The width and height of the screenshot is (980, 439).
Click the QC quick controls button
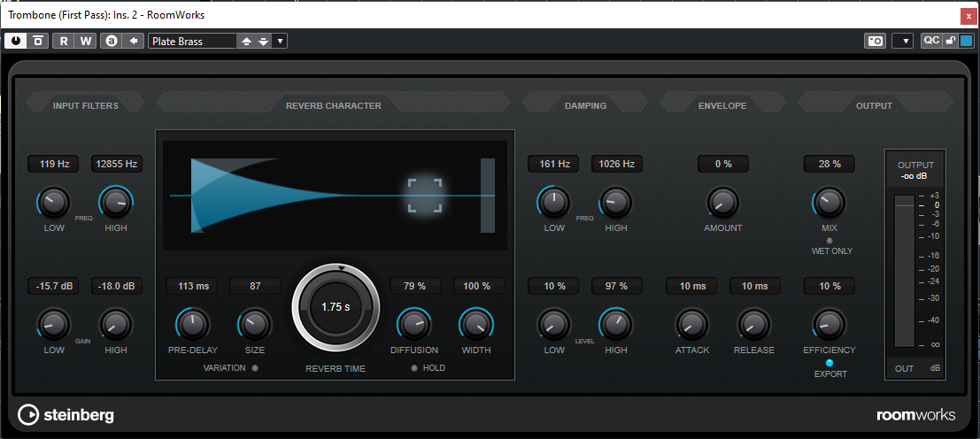(930, 41)
